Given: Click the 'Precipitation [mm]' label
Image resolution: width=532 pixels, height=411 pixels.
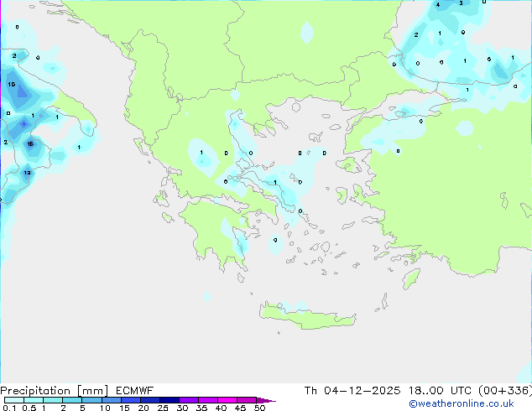Looking at the screenshot, I should tap(54, 391).
